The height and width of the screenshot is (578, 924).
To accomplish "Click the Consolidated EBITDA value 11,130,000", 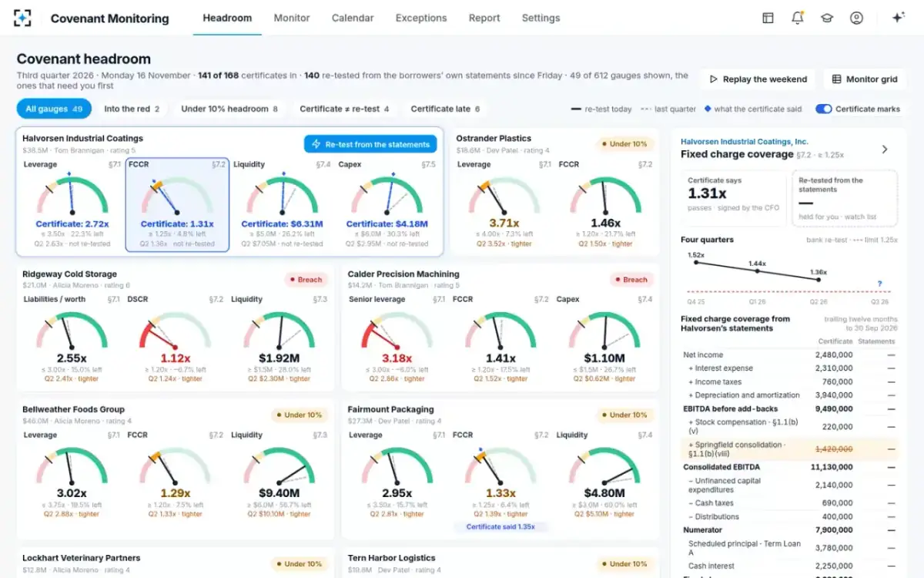I will coord(830,467).
